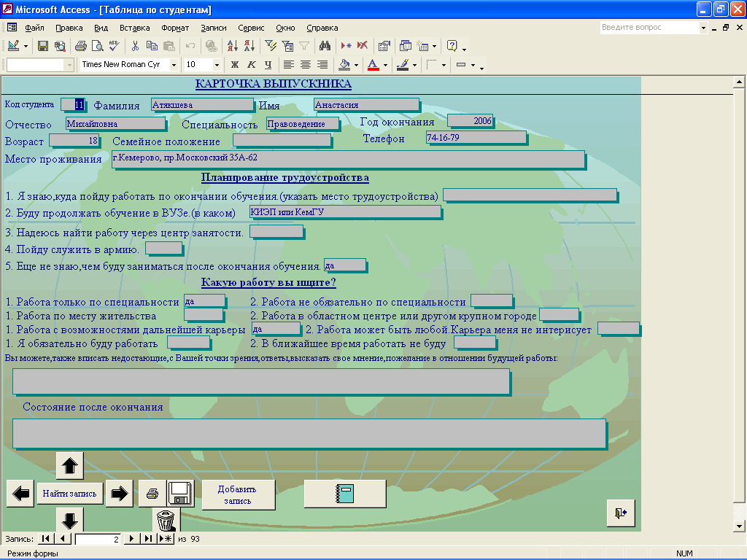Screen dimensions: 747x560
Task: Open the Properties icon
Action: [384, 46]
